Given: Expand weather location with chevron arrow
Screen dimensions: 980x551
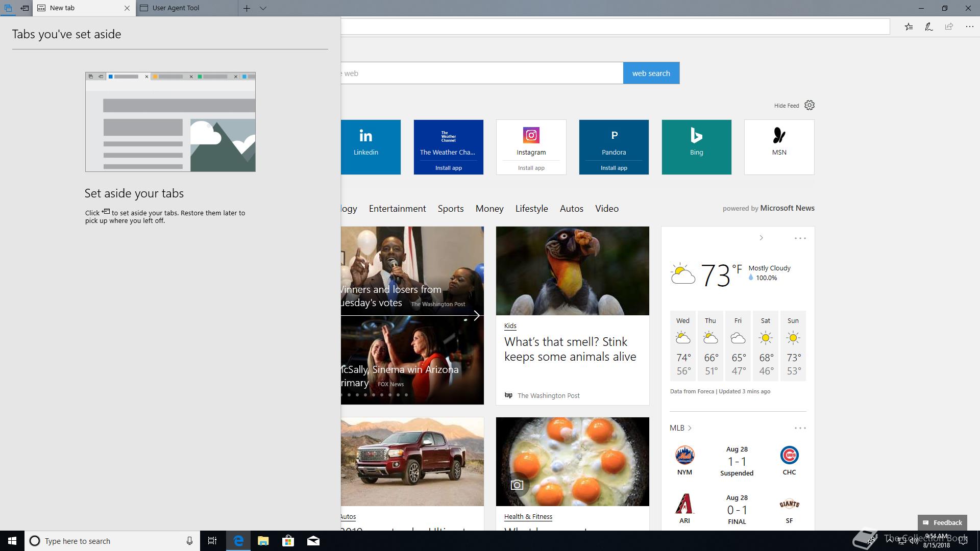Looking at the screenshot, I should [x=761, y=238].
